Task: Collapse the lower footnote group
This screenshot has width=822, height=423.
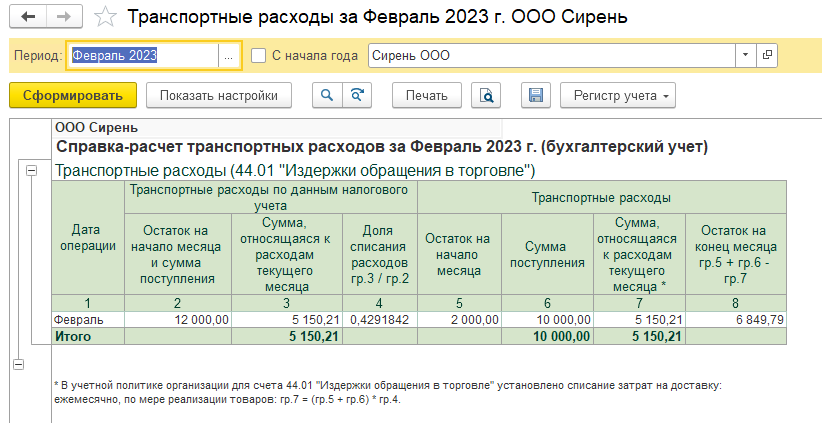Action: [18, 364]
